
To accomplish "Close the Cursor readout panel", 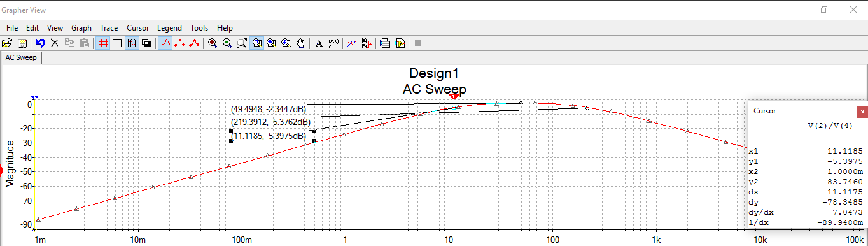I will [x=862, y=111].
